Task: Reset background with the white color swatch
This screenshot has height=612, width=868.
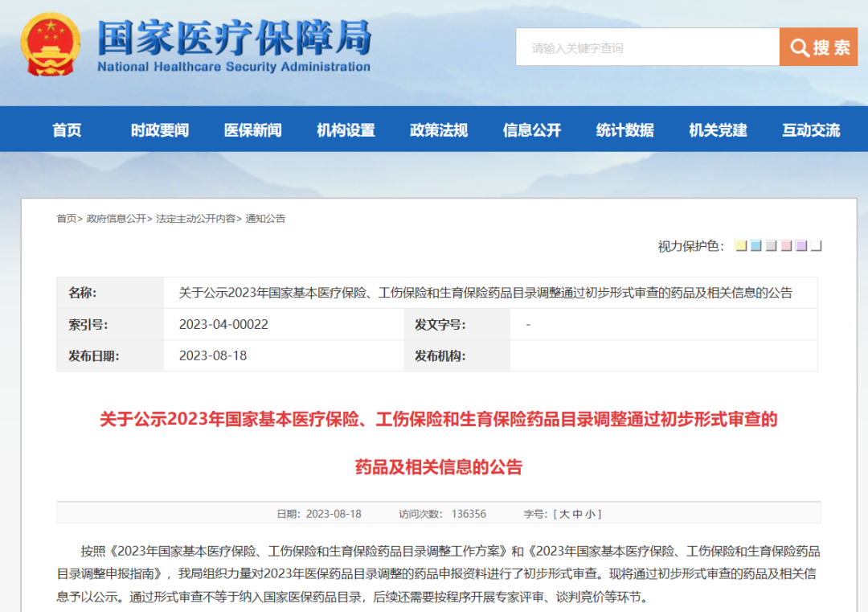Action: [817, 246]
